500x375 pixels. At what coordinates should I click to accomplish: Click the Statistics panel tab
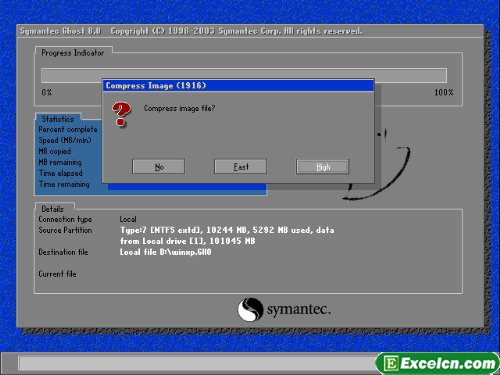(58, 119)
